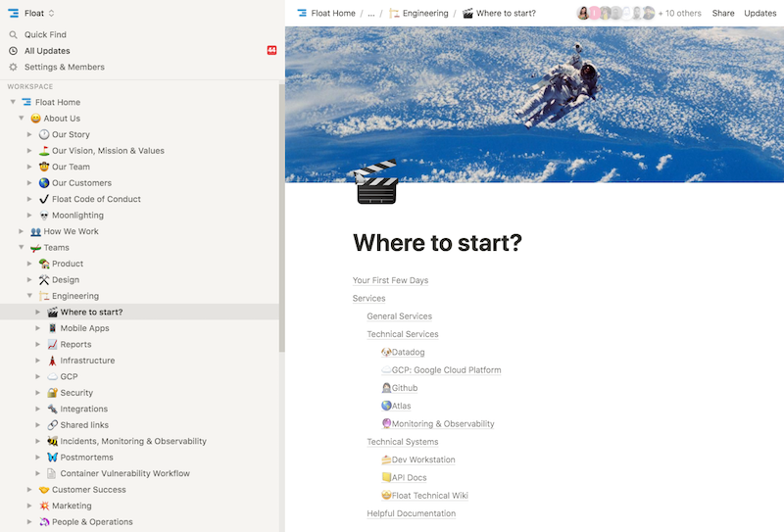Click the Mobile Apps phone icon
Screen dimensions: 784x532
tap(52, 328)
